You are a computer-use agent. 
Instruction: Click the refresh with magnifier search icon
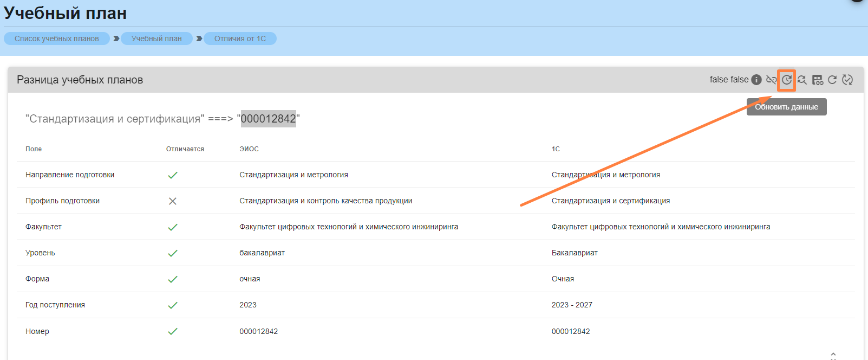[802, 80]
